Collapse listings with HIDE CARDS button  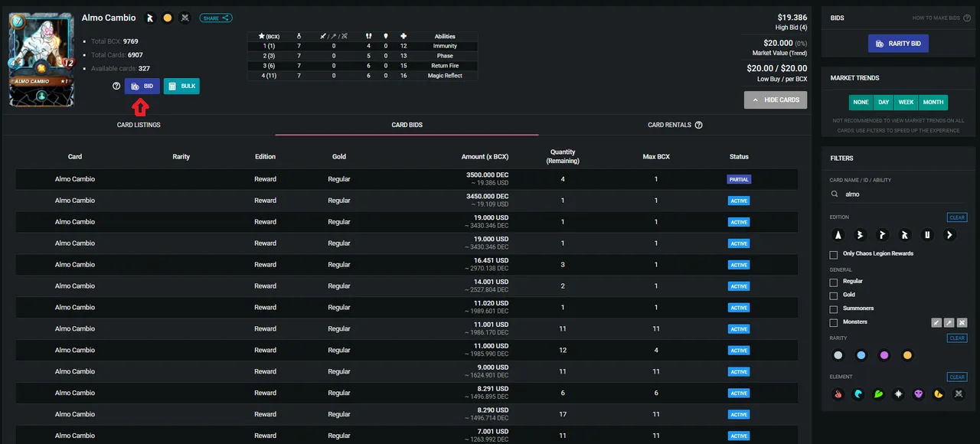click(775, 100)
